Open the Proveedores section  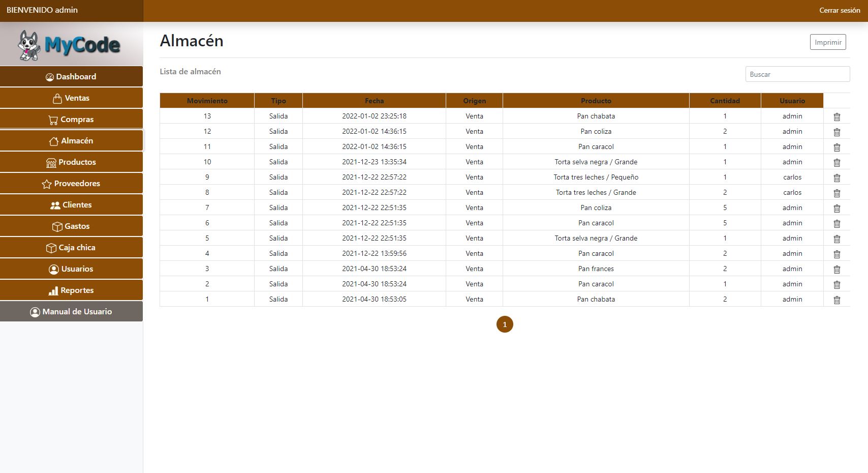point(71,184)
